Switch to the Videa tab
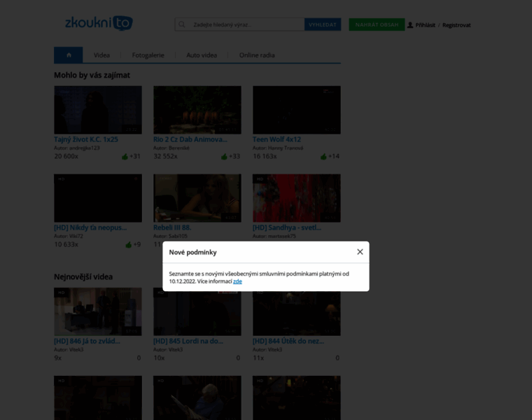This screenshot has height=420, width=532. click(101, 55)
